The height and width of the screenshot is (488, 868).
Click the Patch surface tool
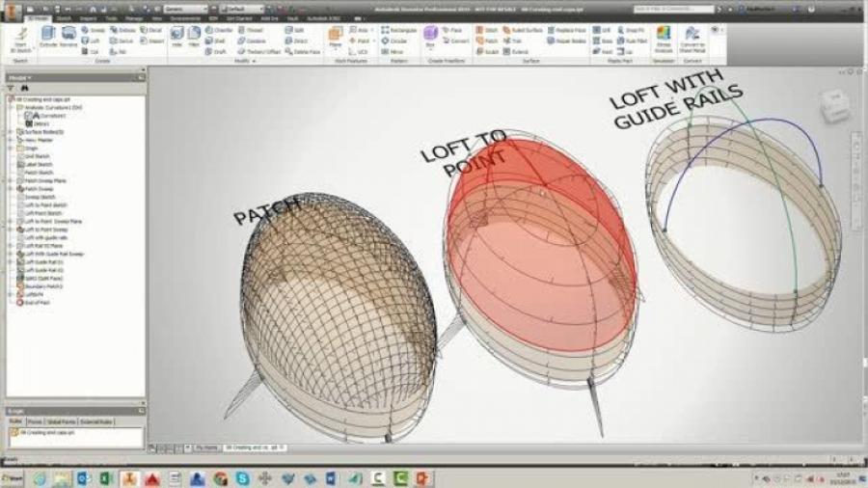487,41
